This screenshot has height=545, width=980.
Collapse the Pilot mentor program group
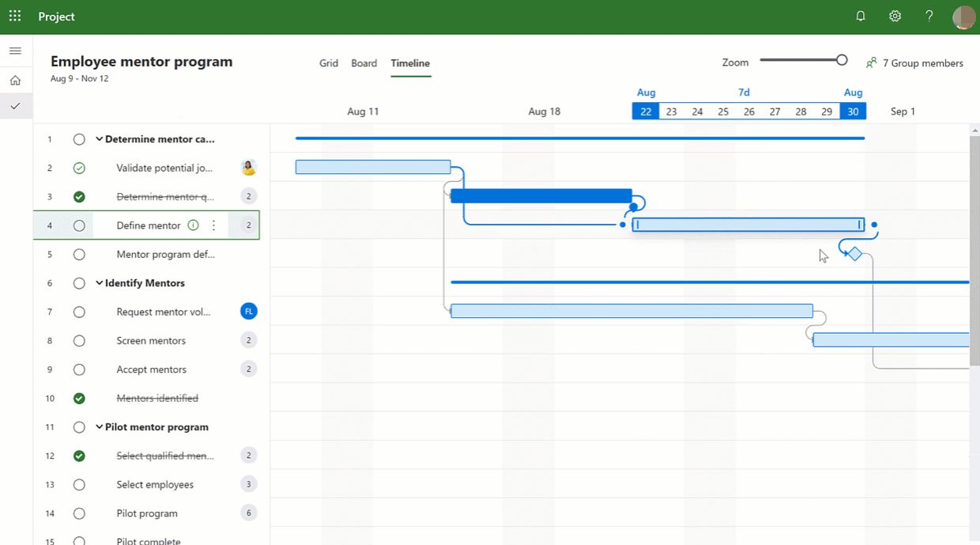pyautogui.click(x=100, y=427)
